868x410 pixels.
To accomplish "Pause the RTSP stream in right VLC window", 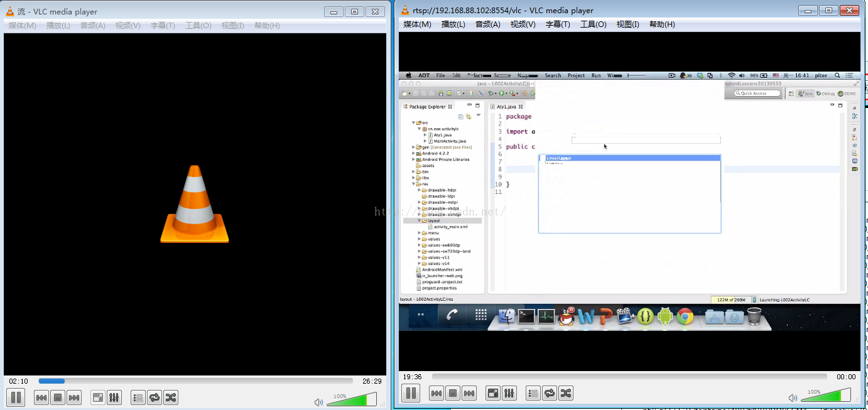I will pos(411,393).
